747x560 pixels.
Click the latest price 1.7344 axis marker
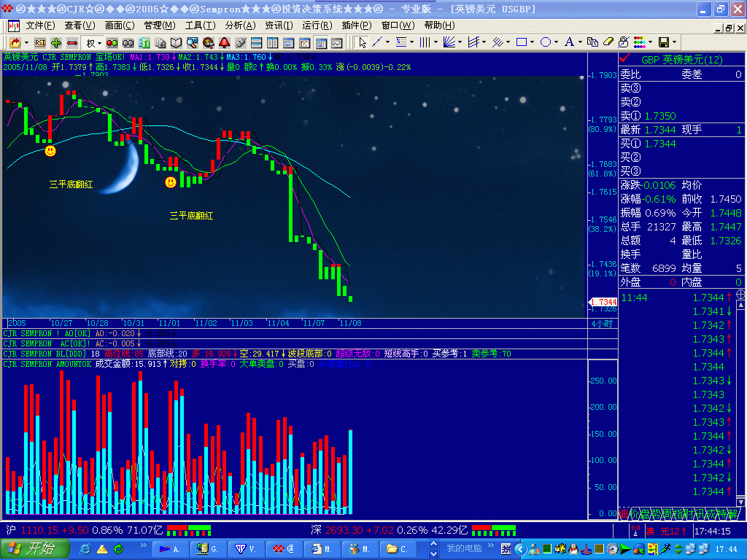(x=603, y=302)
